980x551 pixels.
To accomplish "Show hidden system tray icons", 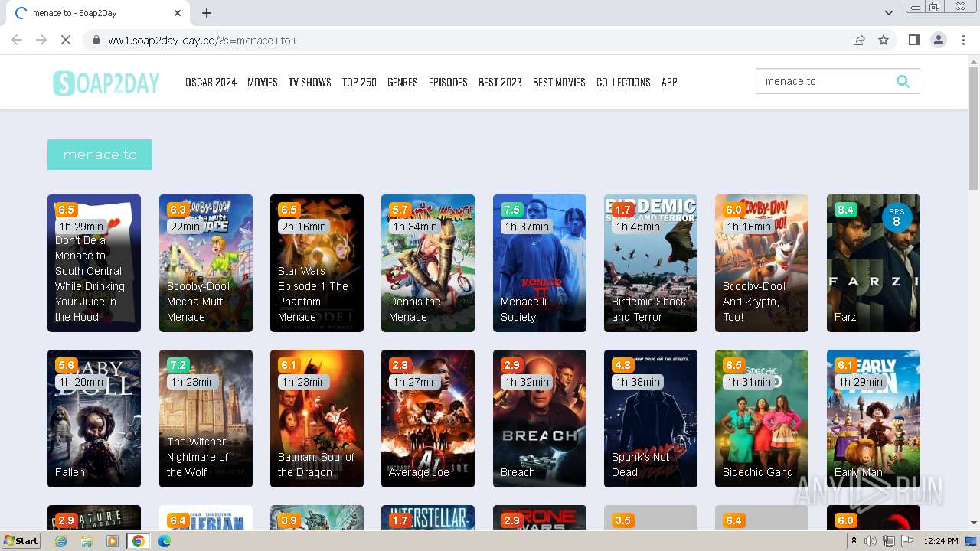I will click(854, 541).
